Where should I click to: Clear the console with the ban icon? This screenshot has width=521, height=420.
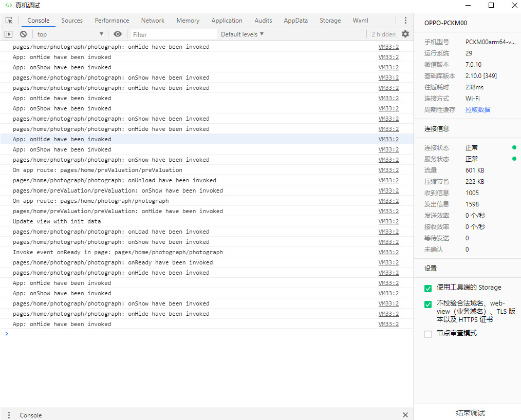pyautogui.click(x=23, y=34)
